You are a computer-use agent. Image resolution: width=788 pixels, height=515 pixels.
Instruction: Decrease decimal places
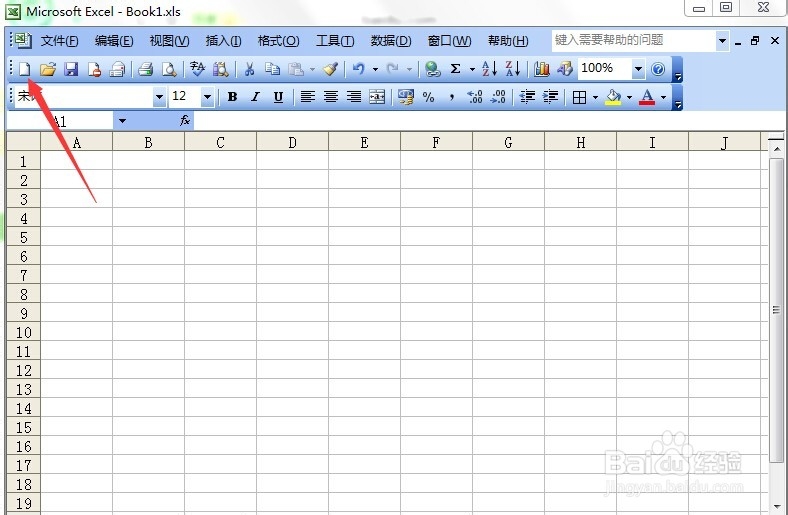[x=498, y=96]
